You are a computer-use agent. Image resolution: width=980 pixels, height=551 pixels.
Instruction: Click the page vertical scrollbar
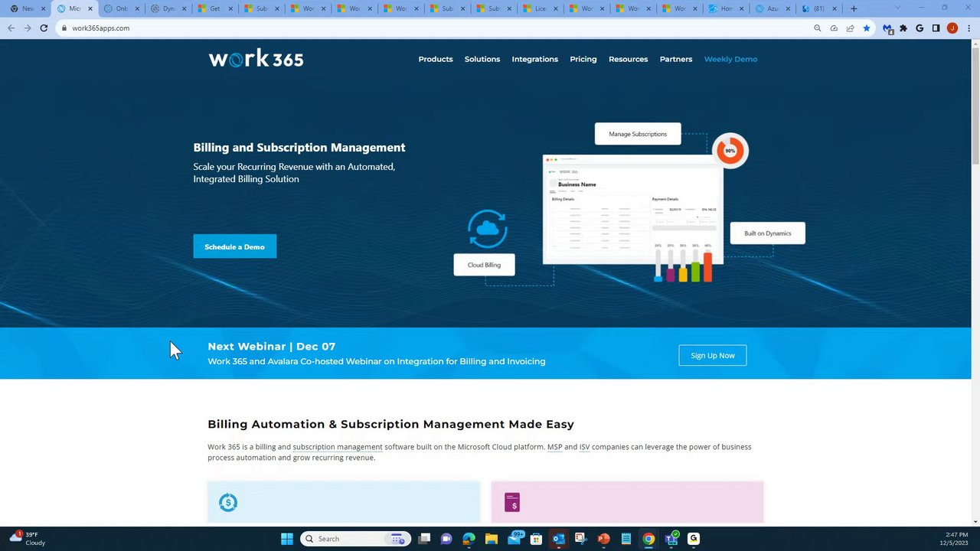point(975,282)
